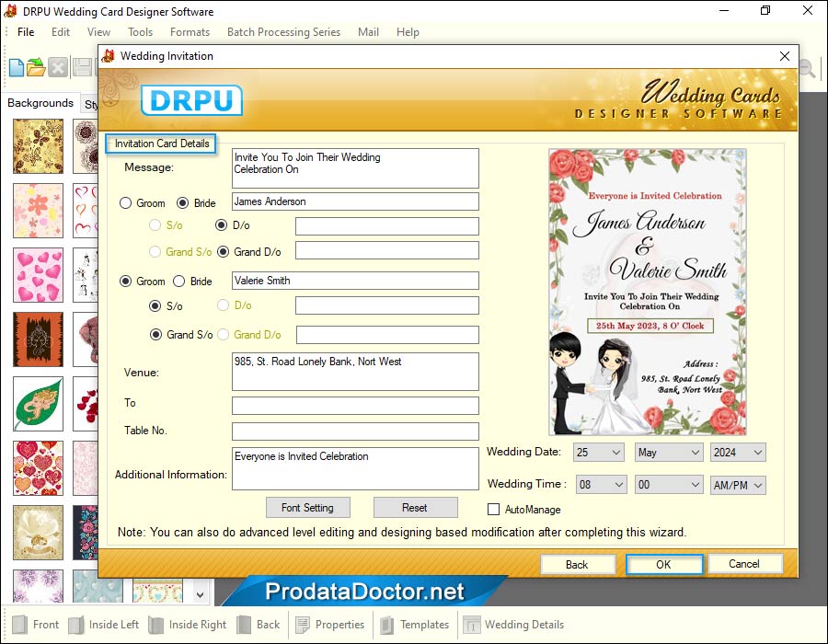Open the AM/PM dropdown
This screenshot has height=644, width=828.
click(738, 485)
